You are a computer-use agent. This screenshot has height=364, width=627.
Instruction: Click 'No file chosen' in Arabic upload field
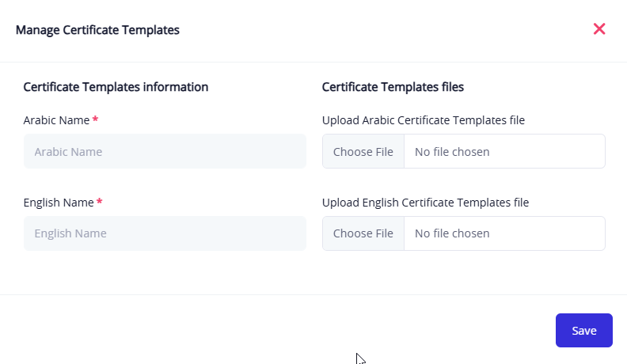[452, 151]
